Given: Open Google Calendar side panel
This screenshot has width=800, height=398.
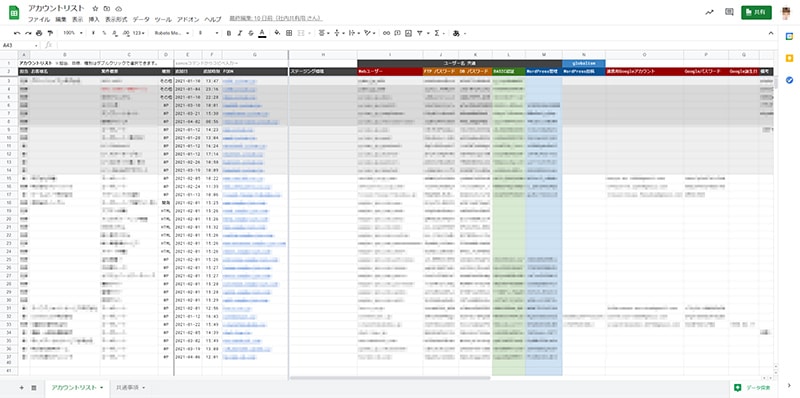Looking at the screenshot, I should coord(789,36).
